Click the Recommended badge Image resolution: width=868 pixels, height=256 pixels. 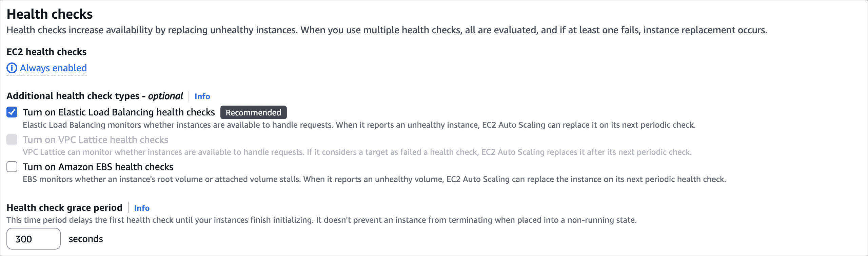click(253, 112)
